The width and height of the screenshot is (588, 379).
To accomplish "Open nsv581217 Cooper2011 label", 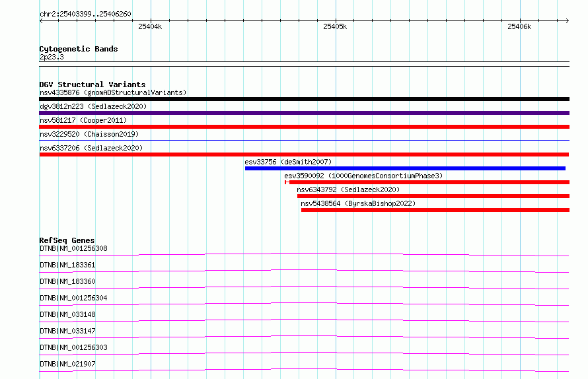I will [x=83, y=120].
